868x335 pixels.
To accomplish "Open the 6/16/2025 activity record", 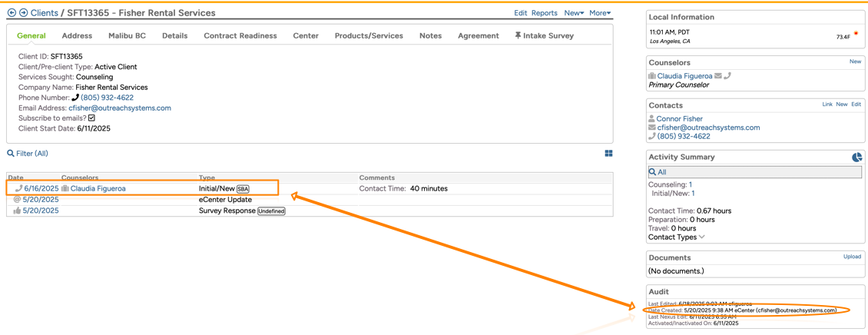I will 41,188.
